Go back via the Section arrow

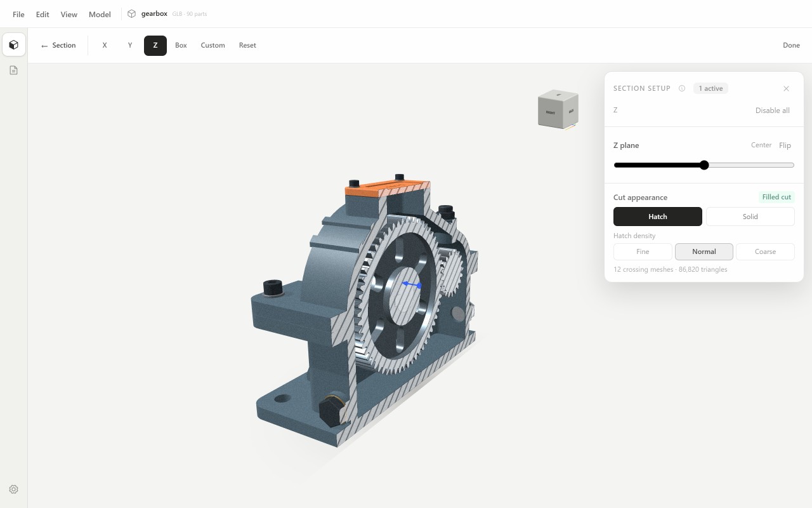tap(58, 45)
